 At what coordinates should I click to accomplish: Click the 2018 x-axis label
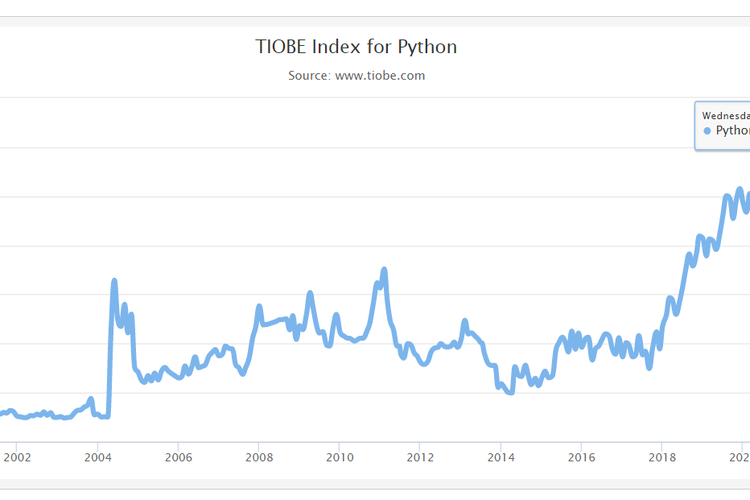click(x=662, y=458)
